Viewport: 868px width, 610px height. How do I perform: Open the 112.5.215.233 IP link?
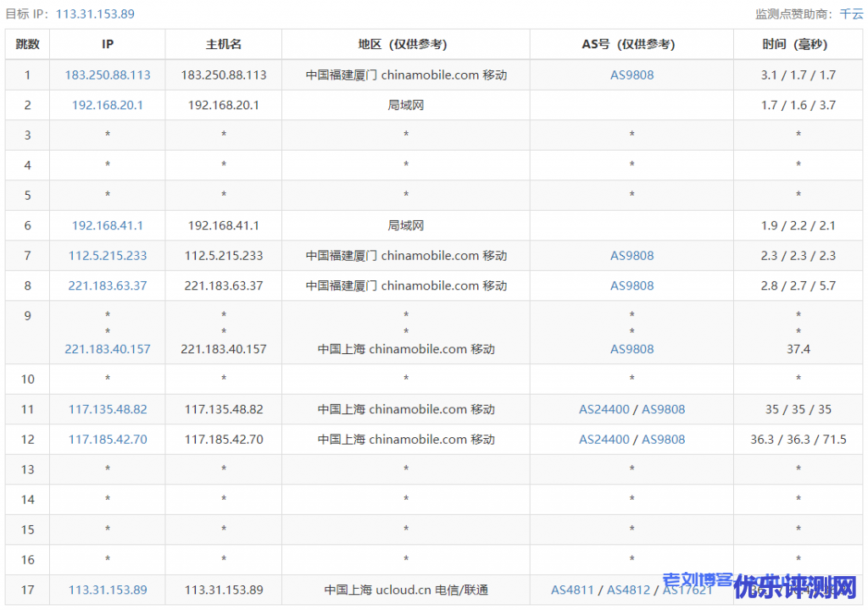pyautogui.click(x=108, y=255)
